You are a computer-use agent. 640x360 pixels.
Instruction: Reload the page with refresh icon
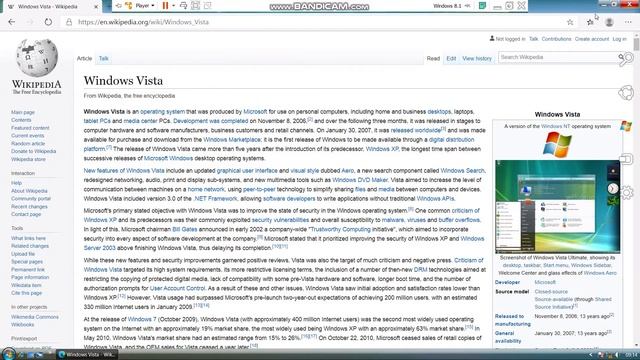point(48,22)
